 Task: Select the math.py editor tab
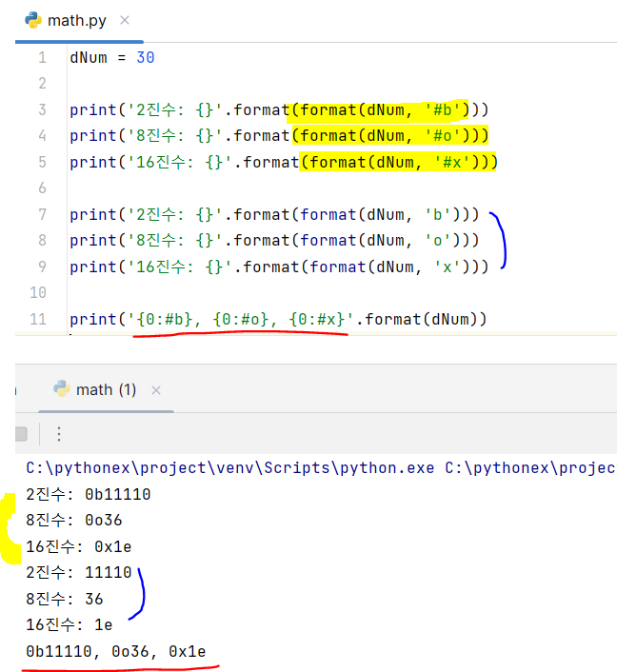tap(77, 21)
